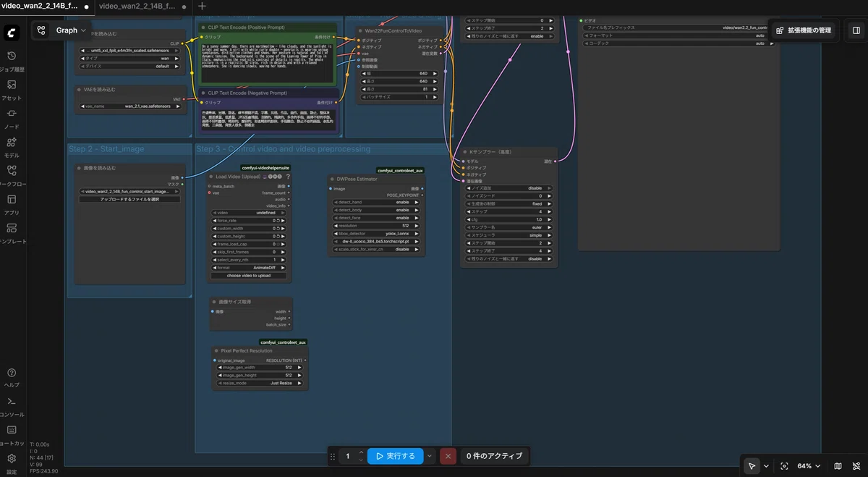Image resolution: width=868 pixels, height=477 pixels.
Task: Open the sampler name euler combo
Action: (508, 227)
